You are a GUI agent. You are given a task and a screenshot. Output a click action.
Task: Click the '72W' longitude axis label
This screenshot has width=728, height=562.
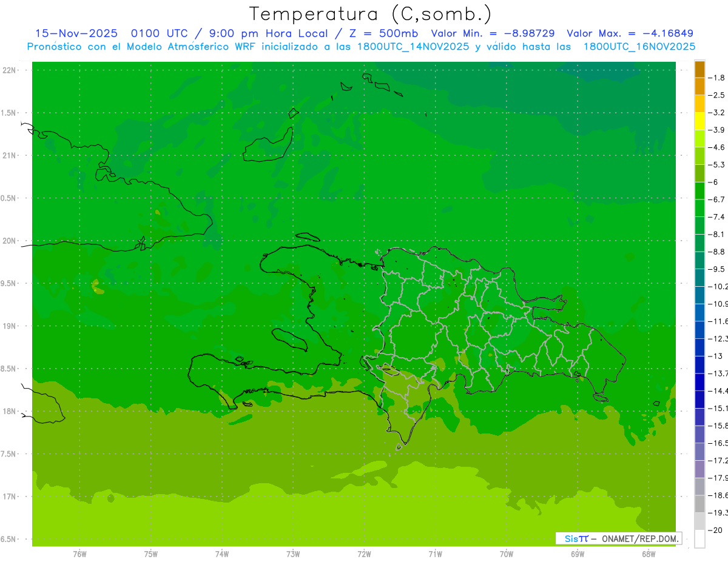point(365,554)
